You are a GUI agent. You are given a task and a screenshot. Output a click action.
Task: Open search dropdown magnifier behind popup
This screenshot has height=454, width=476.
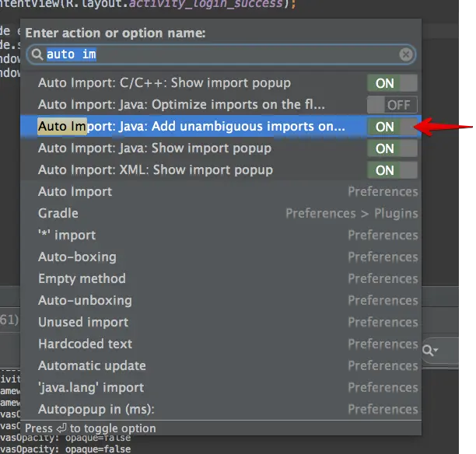pos(430,351)
